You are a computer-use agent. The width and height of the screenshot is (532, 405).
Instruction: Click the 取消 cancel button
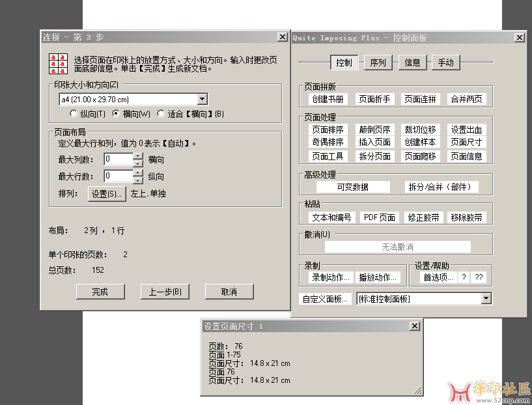coord(229,292)
